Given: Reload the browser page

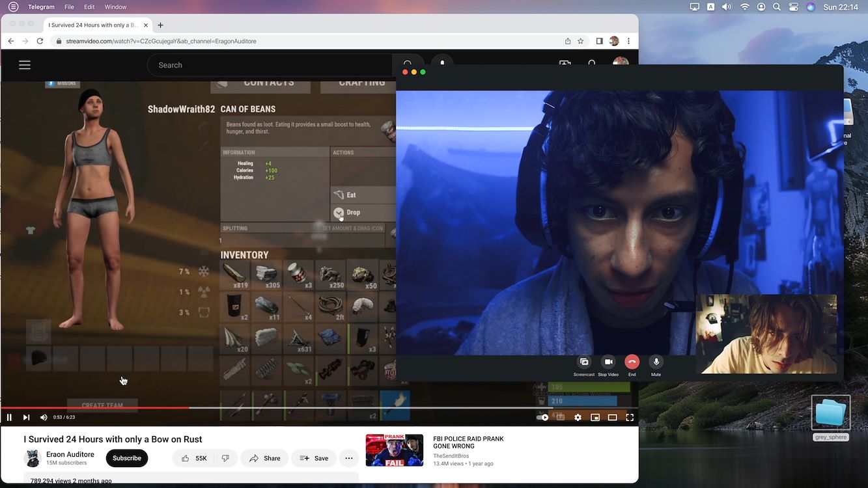Looking at the screenshot, I should [x=40, y=41].
